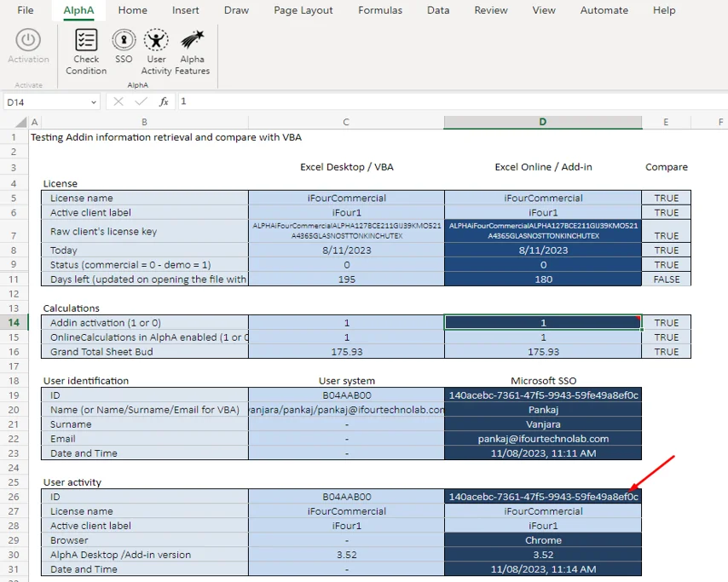Switch to the AlphA ribbon tab
The image size is (728, 582).
(78, 10)
